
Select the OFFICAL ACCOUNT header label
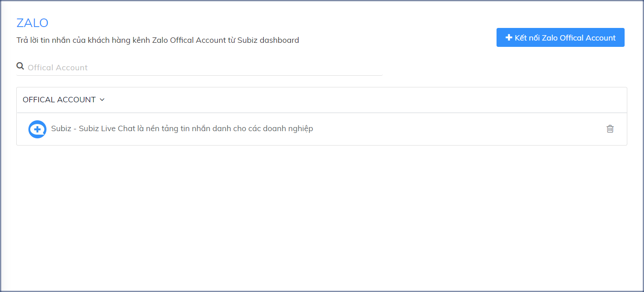coord(60,100)
